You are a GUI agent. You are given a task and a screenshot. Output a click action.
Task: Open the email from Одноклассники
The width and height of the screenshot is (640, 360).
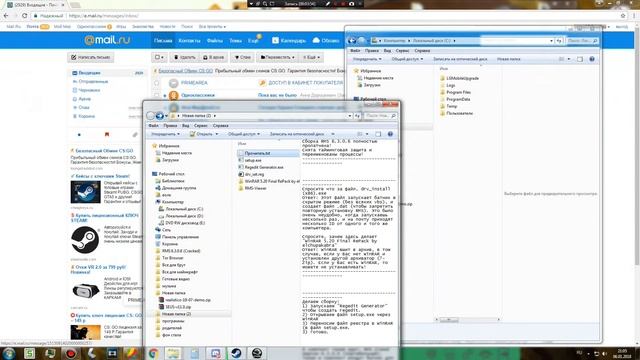[x=198, y=95]
